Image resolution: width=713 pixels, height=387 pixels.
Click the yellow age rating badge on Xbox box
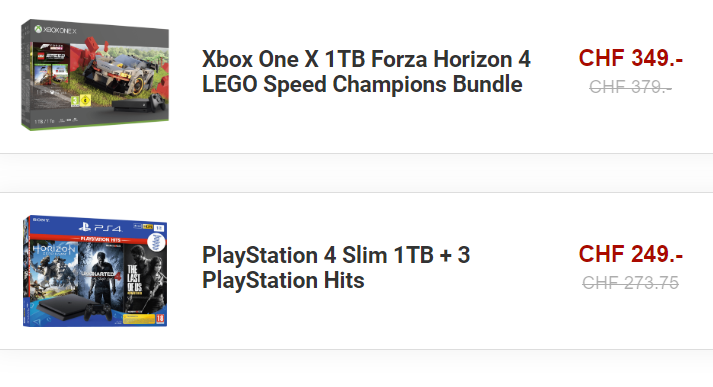pyautogui.click(x=85, y=100)
